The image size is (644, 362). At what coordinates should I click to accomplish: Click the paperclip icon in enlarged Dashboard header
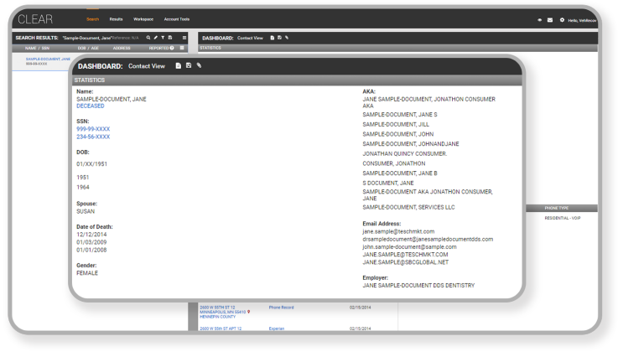tap(200, 66)
